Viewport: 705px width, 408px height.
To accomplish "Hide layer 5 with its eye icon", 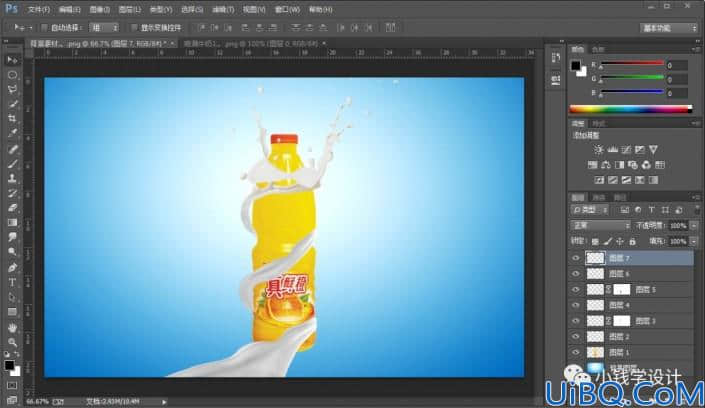I will click(576, 290).
